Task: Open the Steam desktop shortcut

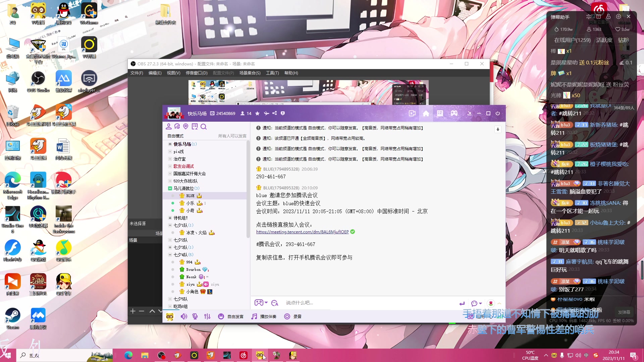Action: pos(13,318)
